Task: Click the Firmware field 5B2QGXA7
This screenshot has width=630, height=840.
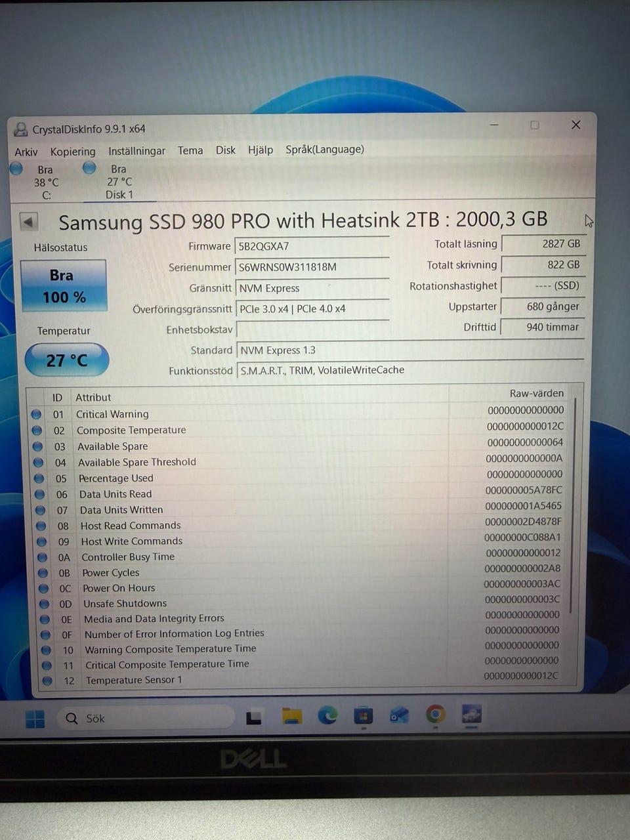Action: pos(312,246)
